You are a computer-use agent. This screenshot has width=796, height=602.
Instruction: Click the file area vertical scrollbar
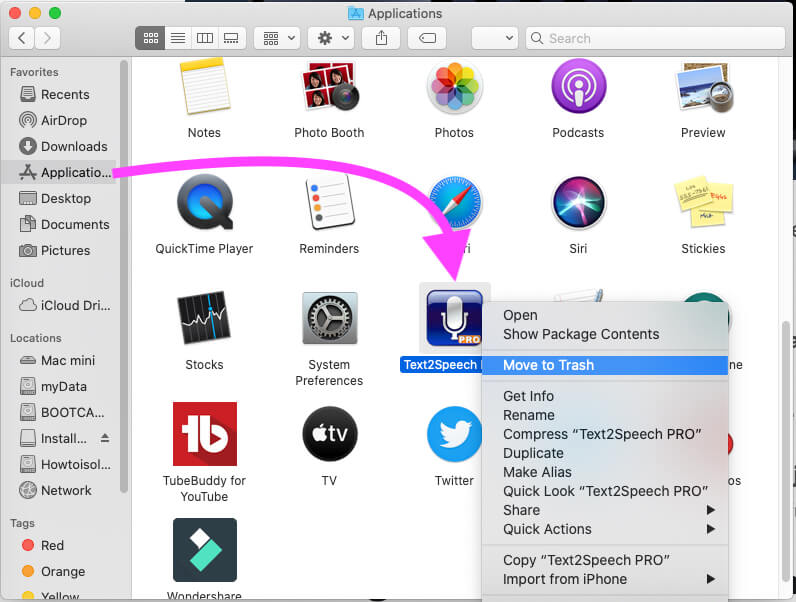click(786, 452)
